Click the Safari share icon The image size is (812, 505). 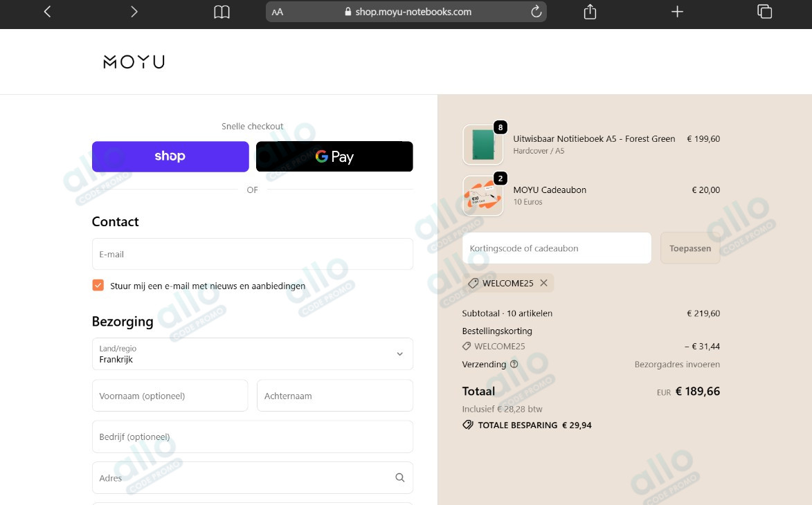click(589, 11)
